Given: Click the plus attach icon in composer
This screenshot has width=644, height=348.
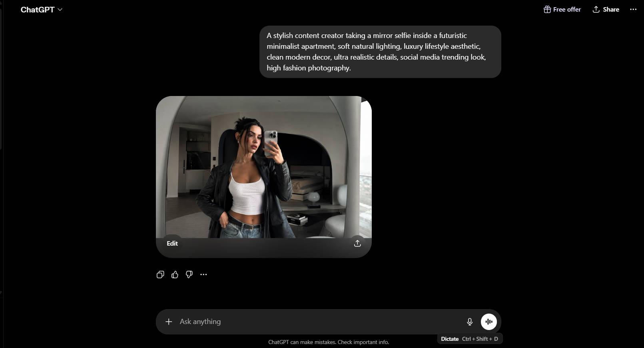Looking at the screenshot, I should click(169, 322).
